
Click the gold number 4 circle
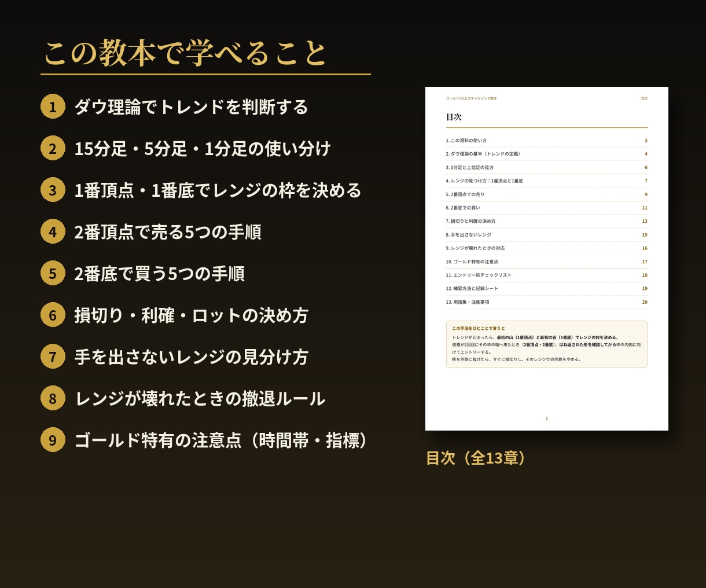(53, 231)
